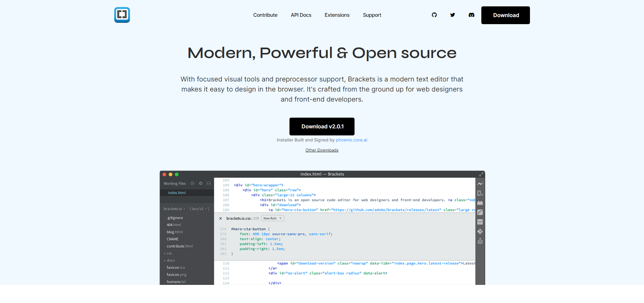Click the layers upload icon at sidebar bottom

coord(480,241)
